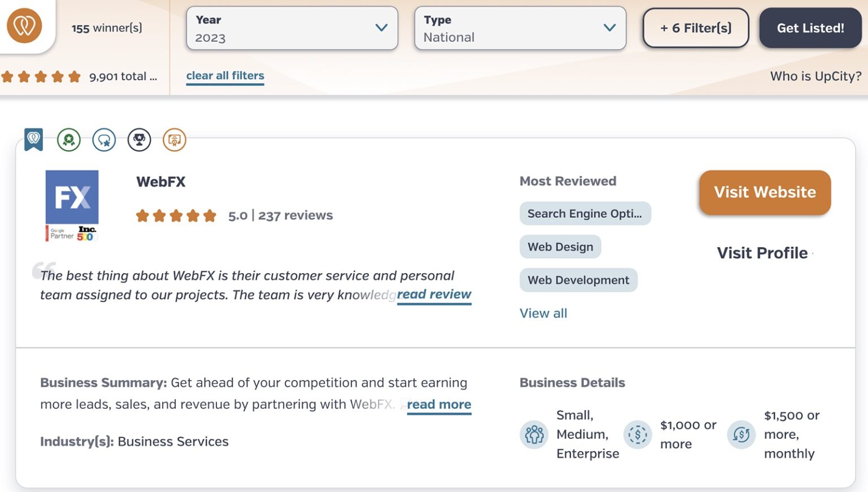This screenshot has width=868, height=492.
Task: Click the company size people icon
Action: (534, 435)
